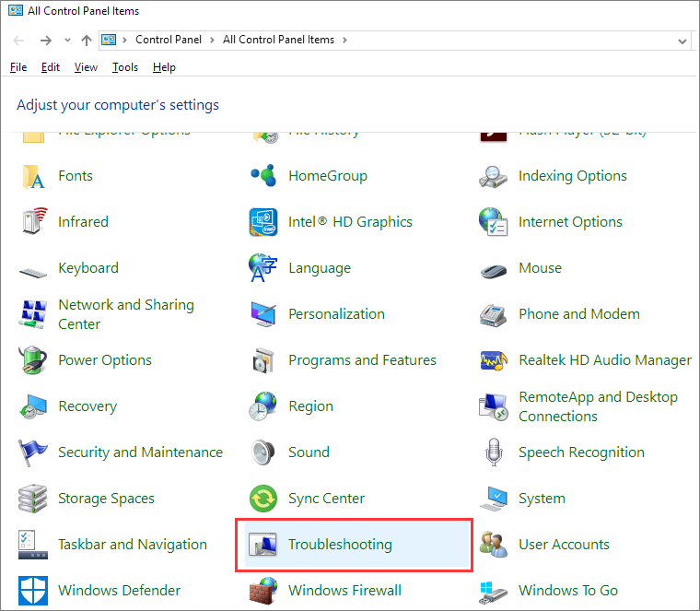700x611 pixels.
Task: Go forward with the forward arrow
Action: (x=45, y=41)
